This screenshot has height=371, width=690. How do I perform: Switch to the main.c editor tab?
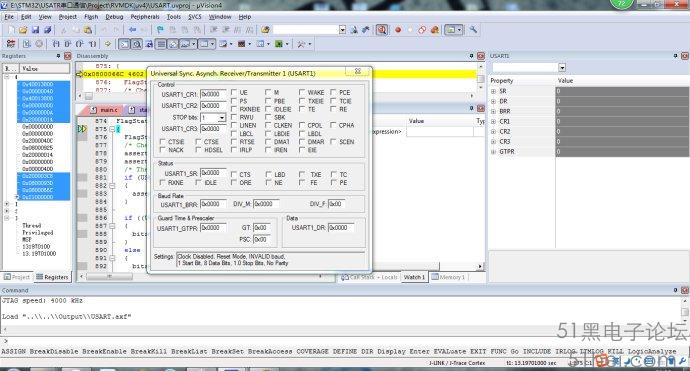pyautogui.click(x=105, y=110)
